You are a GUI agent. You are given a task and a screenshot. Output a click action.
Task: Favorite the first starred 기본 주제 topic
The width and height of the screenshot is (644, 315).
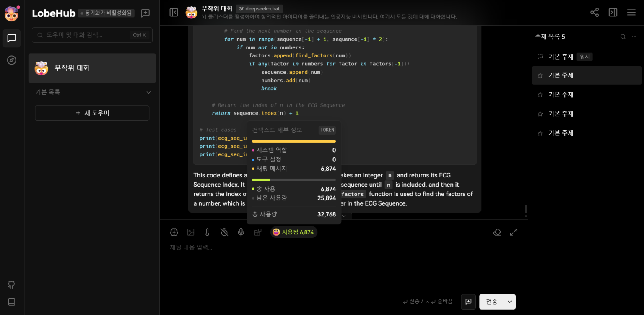pos(540,75)
